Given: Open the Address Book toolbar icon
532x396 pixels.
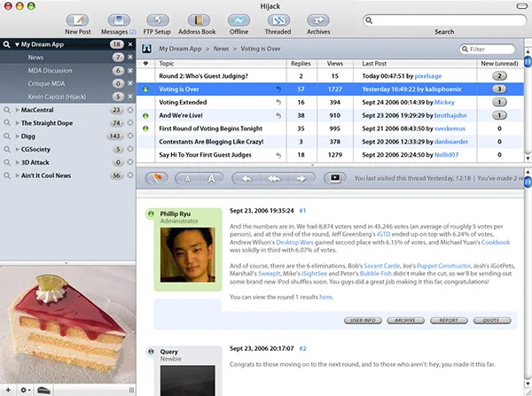Looking at the screenshot, I should [x=199, y=20].
